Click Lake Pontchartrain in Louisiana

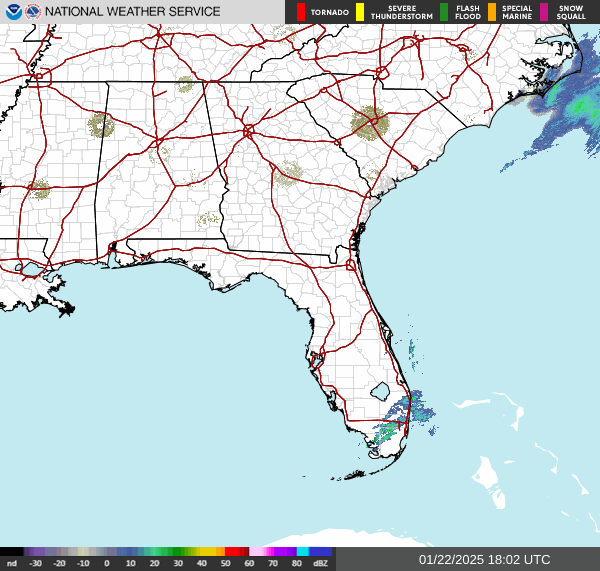click(32, 270)
